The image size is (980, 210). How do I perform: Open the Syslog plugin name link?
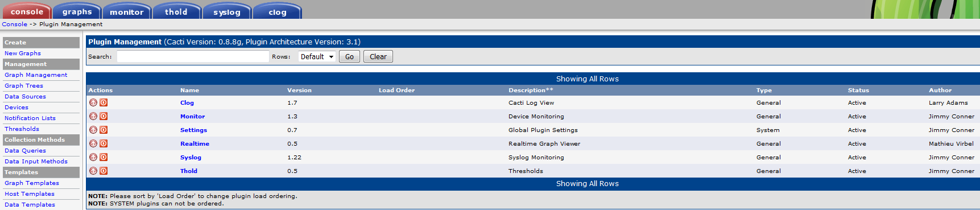pos(191,157)
